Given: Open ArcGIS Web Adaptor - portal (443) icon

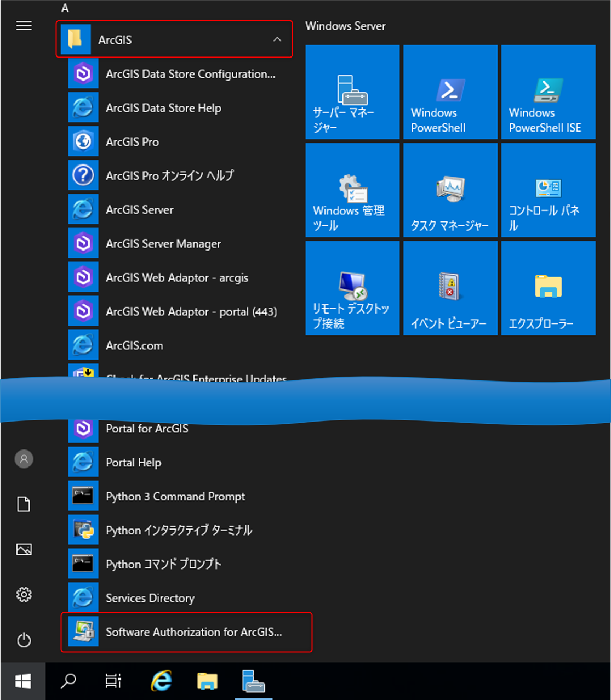Looking at the screenshot, I should tap(83, 311).
